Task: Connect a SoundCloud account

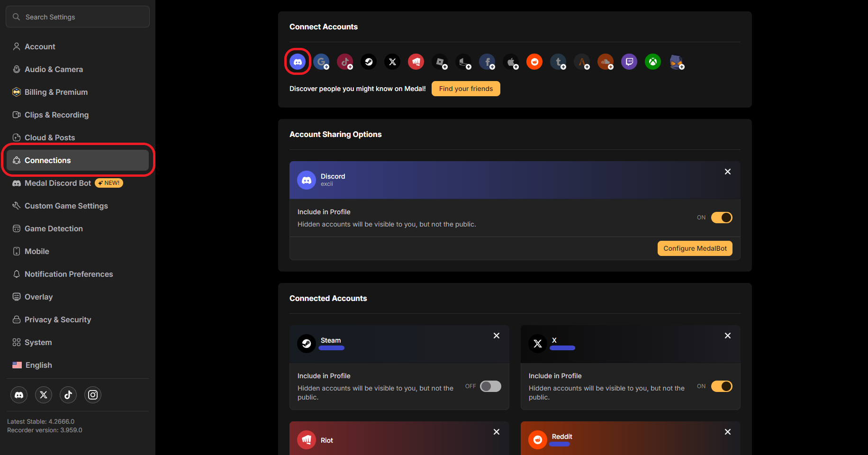Action: [x=606, y=62]
